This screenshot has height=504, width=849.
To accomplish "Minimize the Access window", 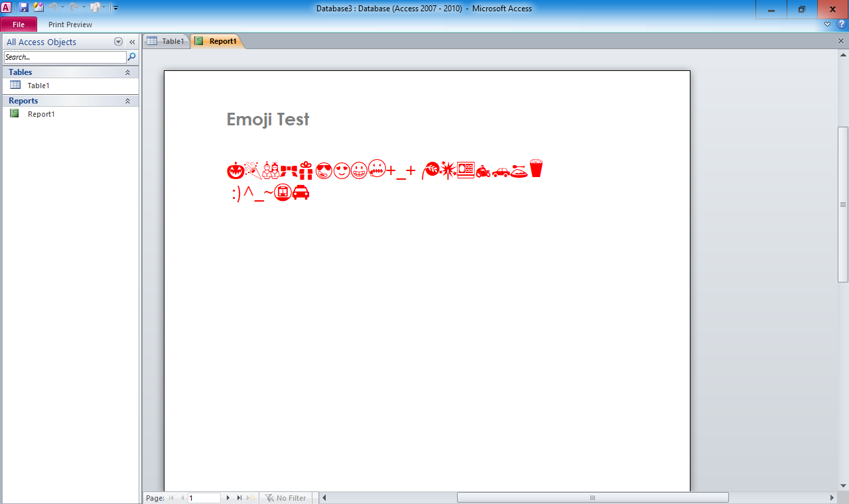I will (771, 9).
